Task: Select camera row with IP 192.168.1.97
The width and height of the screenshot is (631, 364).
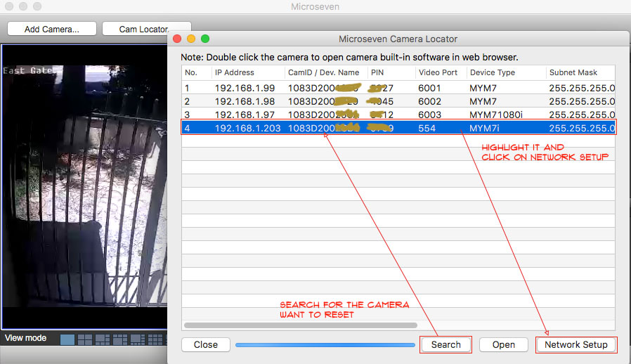Action: pyautogui.click(x=398, y=115)
